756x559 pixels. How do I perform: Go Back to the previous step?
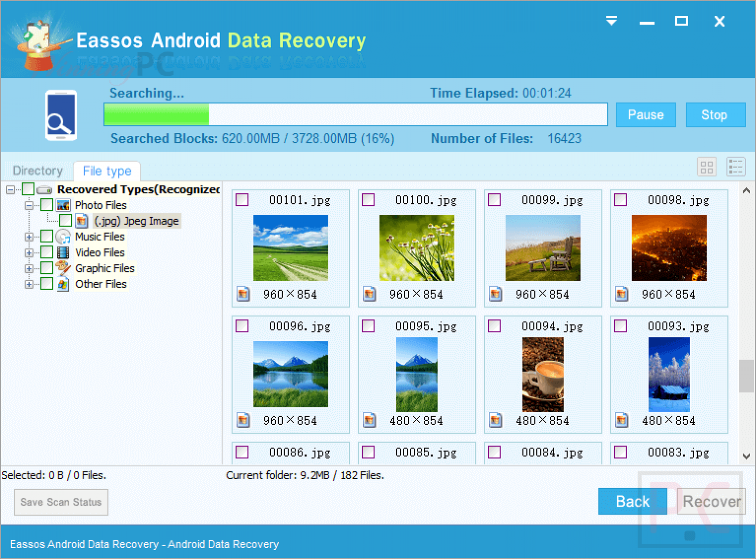tap(632, 501)
